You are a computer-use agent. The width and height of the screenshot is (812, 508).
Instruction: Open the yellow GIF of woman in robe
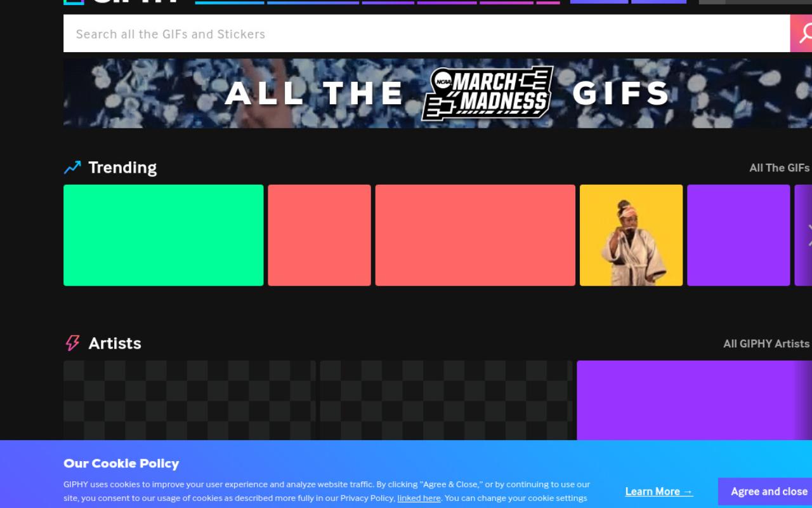[631, 235]
